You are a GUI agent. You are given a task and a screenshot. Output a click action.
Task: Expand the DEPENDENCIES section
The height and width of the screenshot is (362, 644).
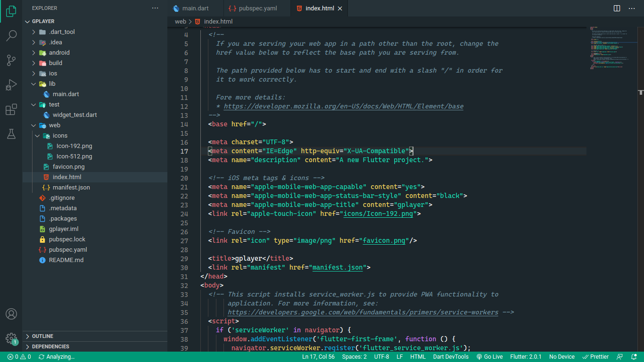click(x=95, y=346)
